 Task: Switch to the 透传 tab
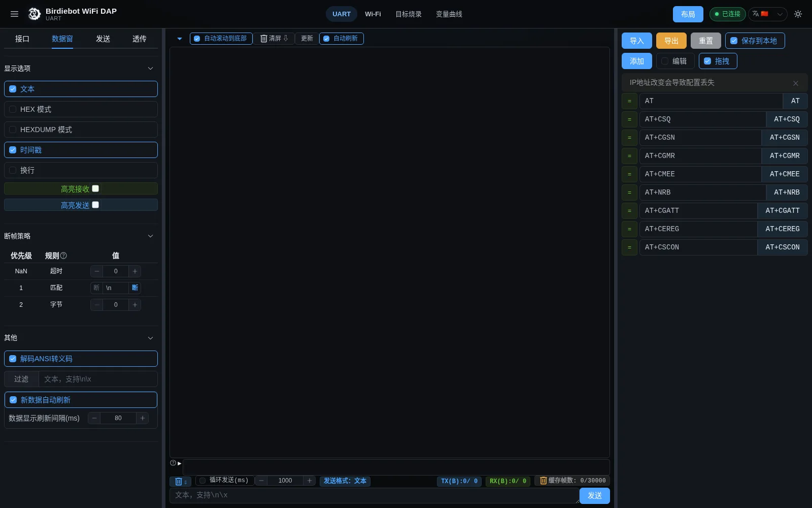pyautogui.click(x=140, y=39)
